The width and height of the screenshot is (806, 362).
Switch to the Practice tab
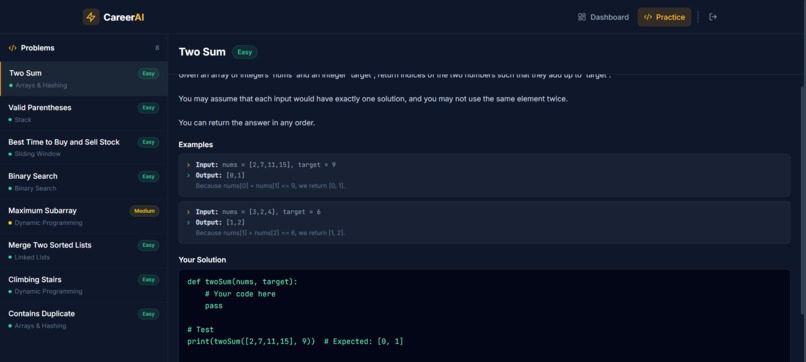tap(664, 17)
